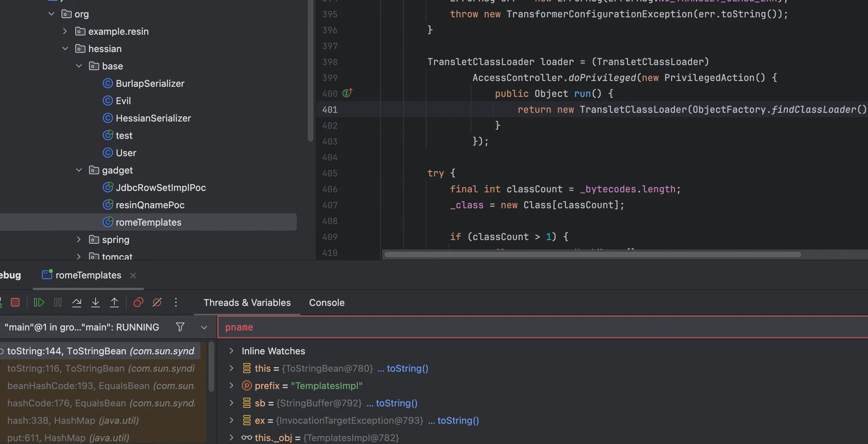The height and width of the screenshot is (444, 868).
Task: Close the romeTemplates debug tab
Action: click(133, 276)
